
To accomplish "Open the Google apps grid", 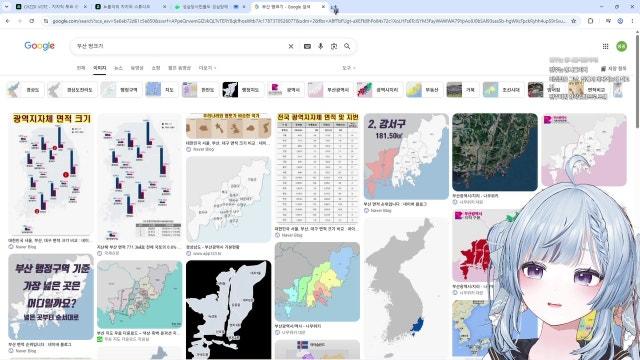I will 605,46.
